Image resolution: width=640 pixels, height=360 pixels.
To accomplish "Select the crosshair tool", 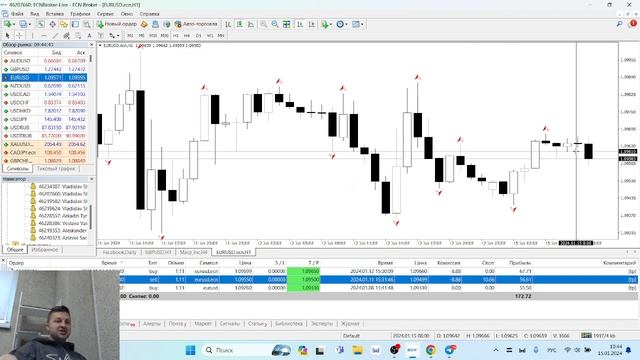I will pos(19,36).
